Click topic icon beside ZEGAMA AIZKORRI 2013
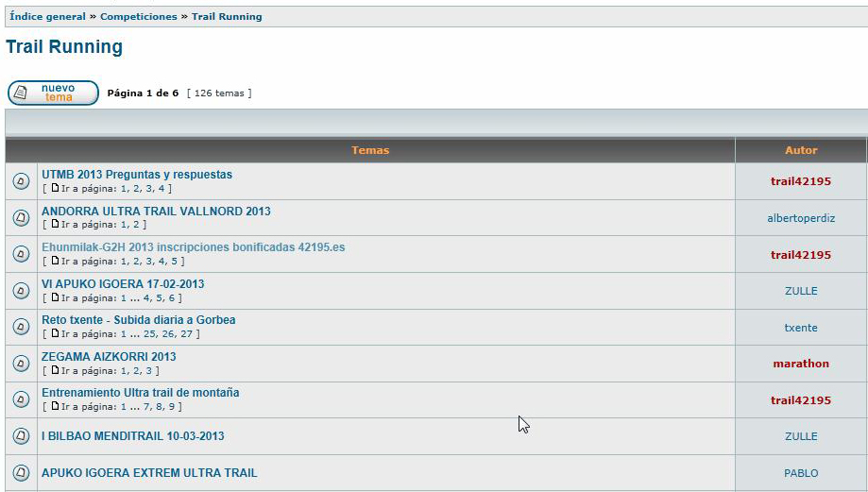The width and height of the screenshot is (868, 492). coord(21,364)
